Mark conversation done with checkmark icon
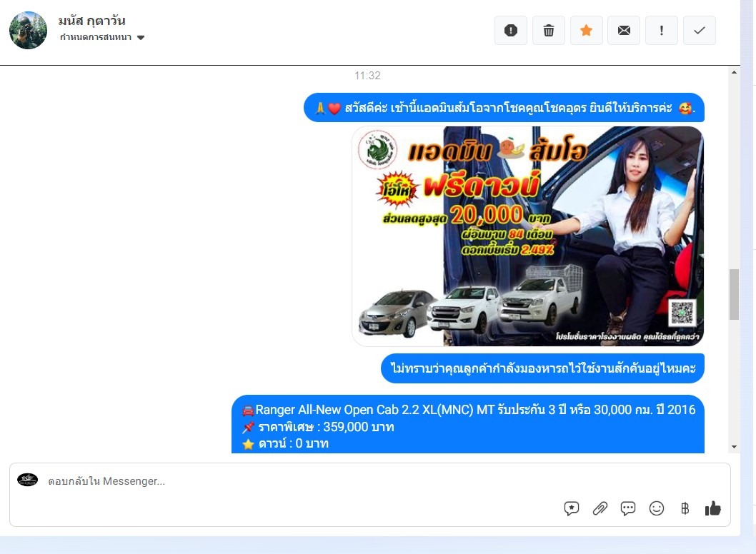The width and height of the screenshot is (756, 554). [699, 31]
